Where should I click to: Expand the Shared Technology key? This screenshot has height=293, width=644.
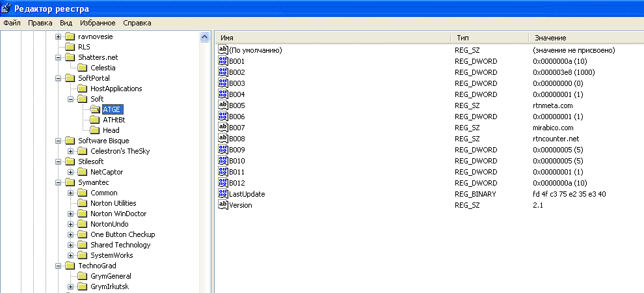click(71, 245)
